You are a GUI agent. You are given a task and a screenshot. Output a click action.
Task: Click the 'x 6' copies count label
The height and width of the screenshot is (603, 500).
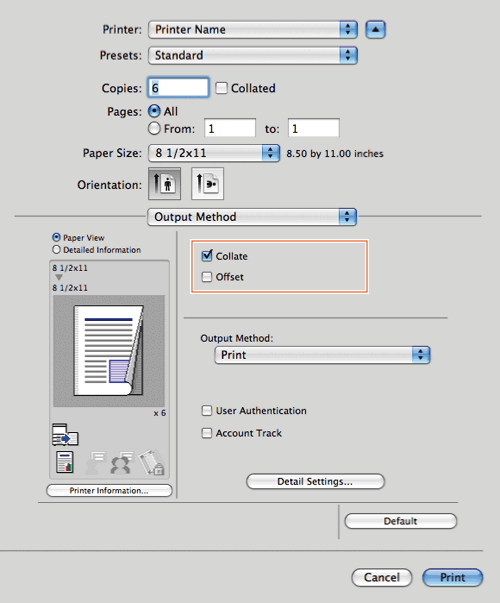pyautogui.click(x=160, y=413)
